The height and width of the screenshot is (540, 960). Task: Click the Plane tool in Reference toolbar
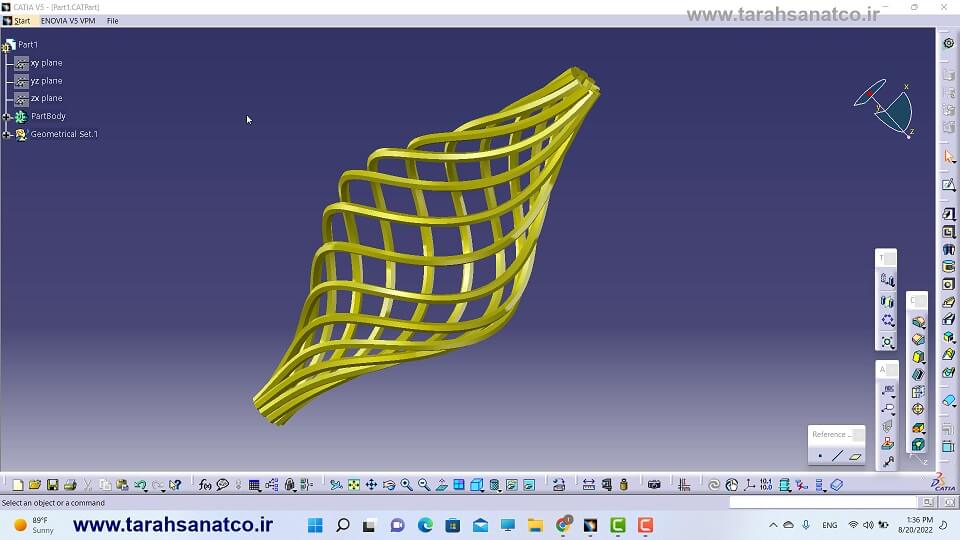point(855,456)
